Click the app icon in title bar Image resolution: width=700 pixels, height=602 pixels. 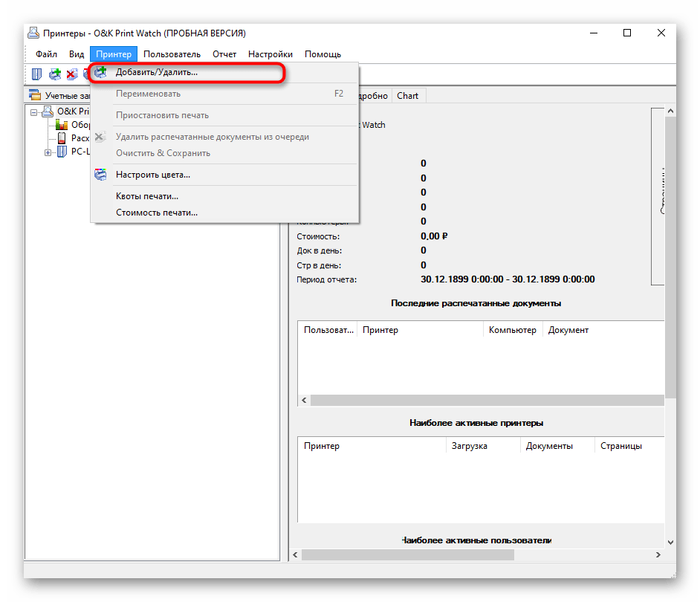coord(33,33)
